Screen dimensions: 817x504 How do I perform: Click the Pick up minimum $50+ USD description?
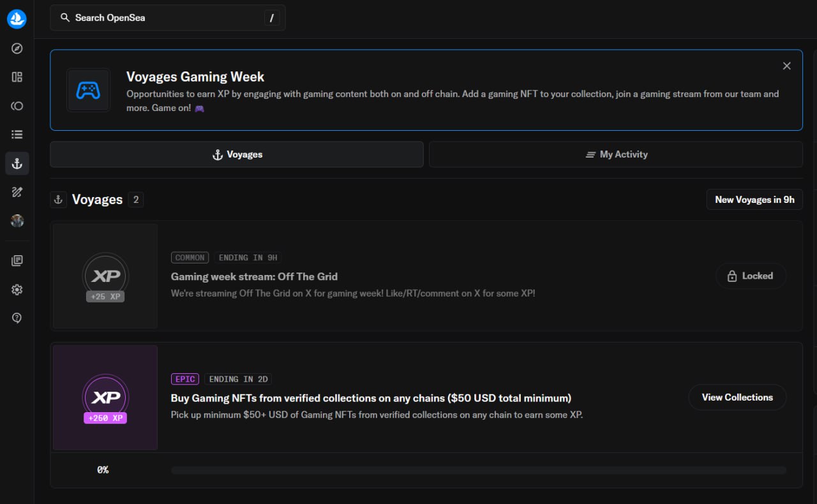coord(377,415)
